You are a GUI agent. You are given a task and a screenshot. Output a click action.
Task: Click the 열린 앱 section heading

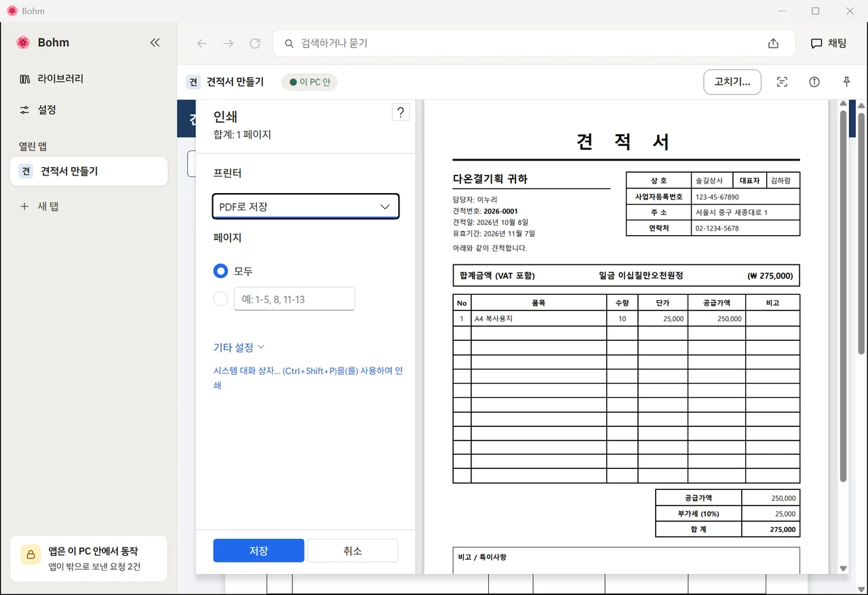coord(33,146)
